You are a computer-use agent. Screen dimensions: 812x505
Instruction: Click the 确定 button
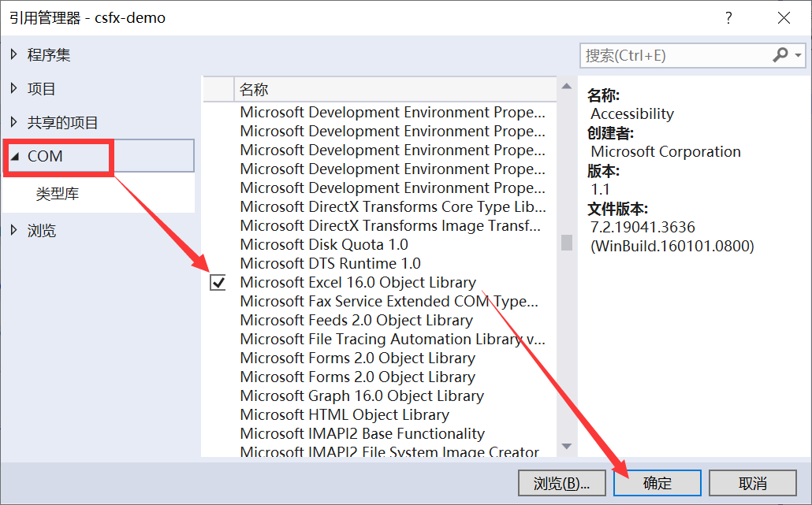(657, 483)
